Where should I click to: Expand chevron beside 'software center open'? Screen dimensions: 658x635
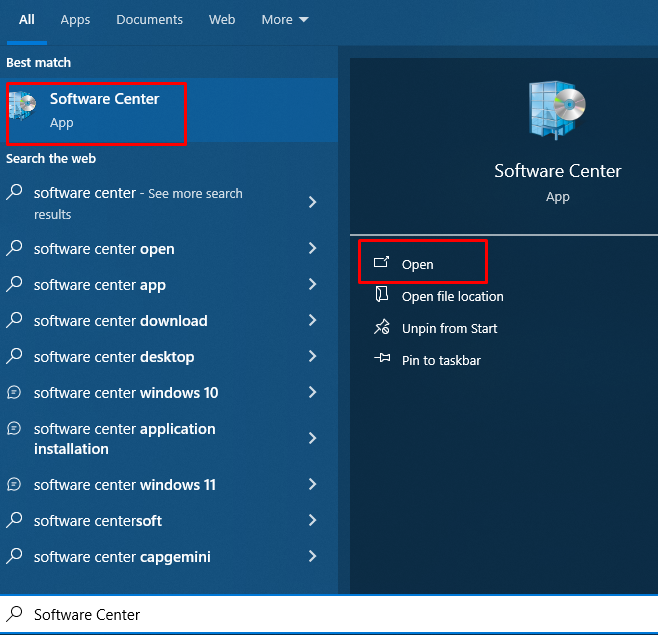click(x=313, y=248)
